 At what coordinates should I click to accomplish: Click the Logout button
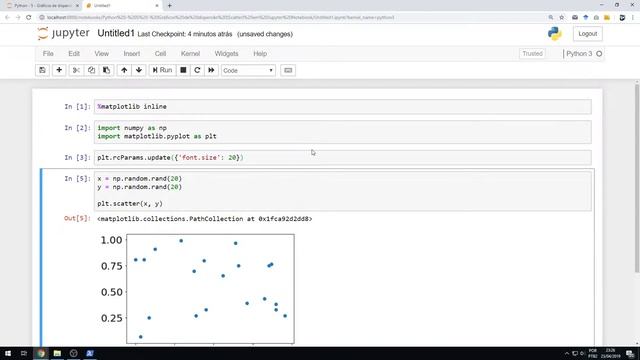587,34
